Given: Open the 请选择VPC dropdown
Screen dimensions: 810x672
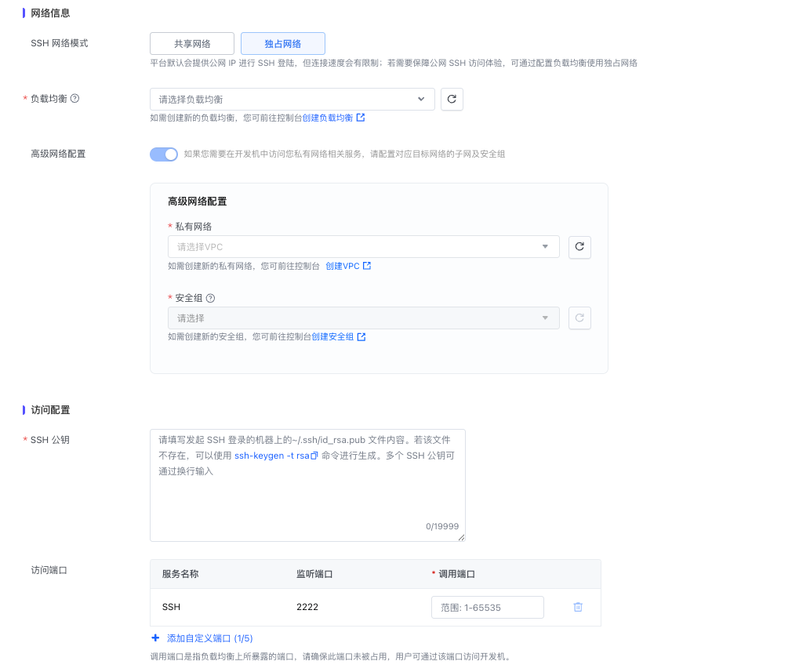Looking at the screenshot, I should pos(363,246).
